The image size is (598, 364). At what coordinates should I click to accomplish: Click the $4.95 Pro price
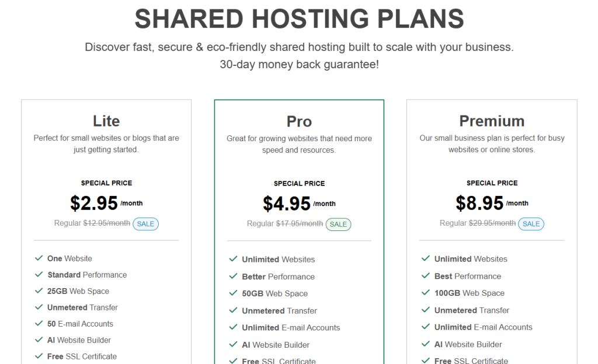tap(287, 204)
